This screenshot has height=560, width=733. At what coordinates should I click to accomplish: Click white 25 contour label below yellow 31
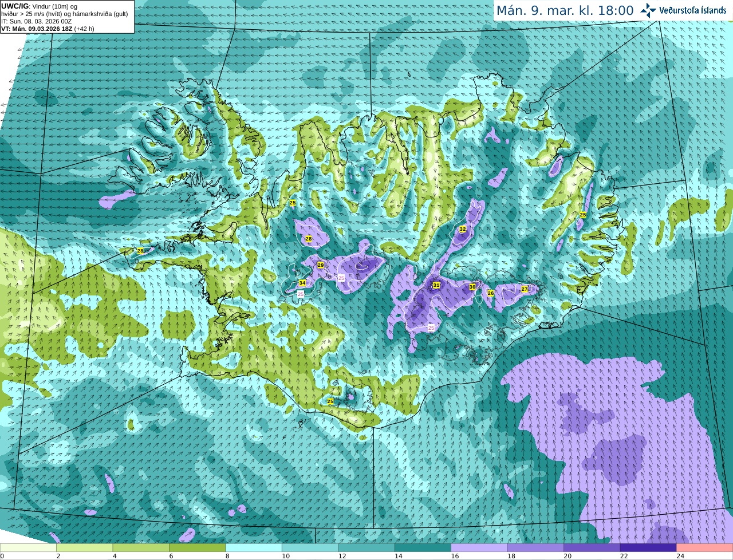431,328
